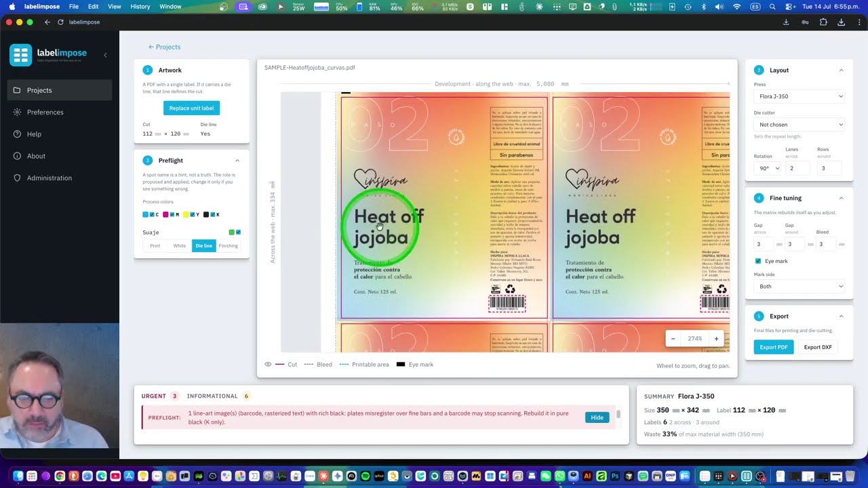Collapse the sidebar with the chevron
This screenshot has width=868, height=488.
point(105,55)
